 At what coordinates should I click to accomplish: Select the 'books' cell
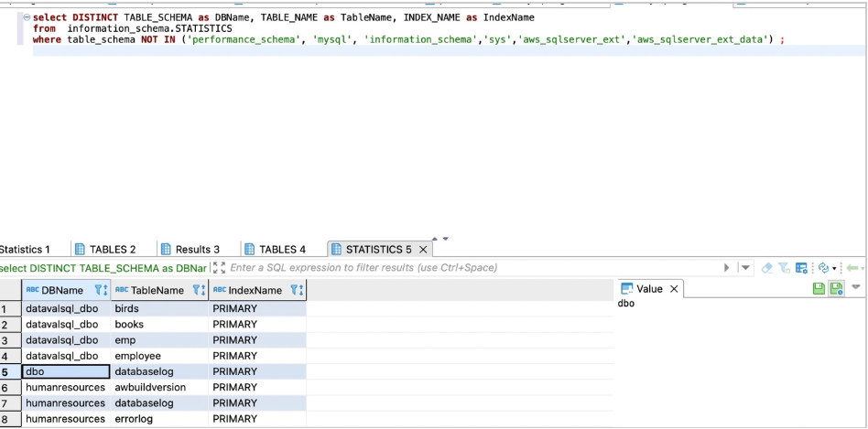[159, 324]
